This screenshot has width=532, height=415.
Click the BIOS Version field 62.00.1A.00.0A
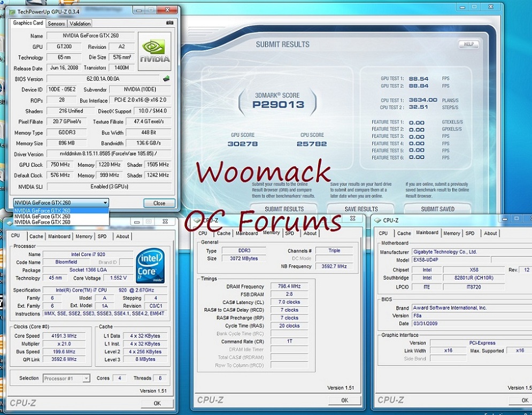point(103,79)
